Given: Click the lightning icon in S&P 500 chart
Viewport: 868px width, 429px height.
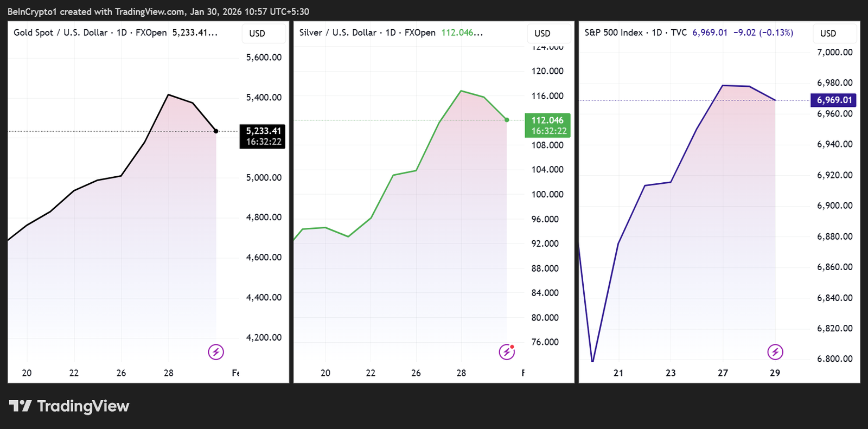Looking at the screenshot, I should (775, 352).
